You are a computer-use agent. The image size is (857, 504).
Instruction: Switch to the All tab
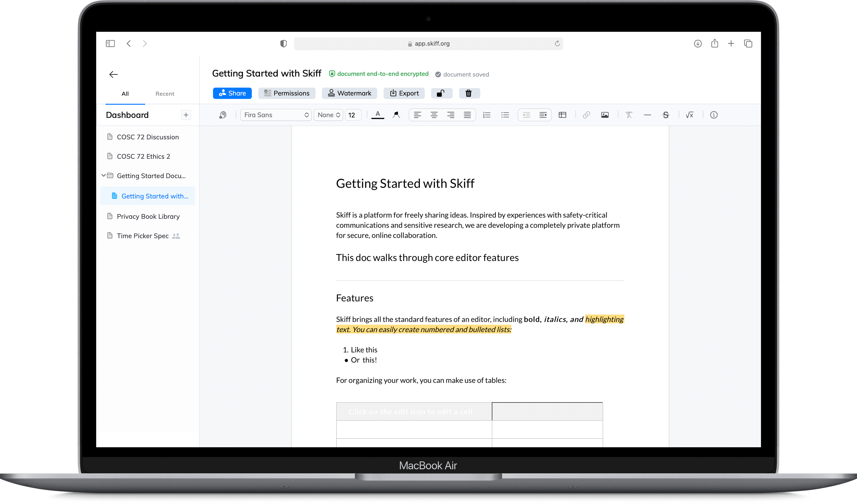(x=125, y=93)
